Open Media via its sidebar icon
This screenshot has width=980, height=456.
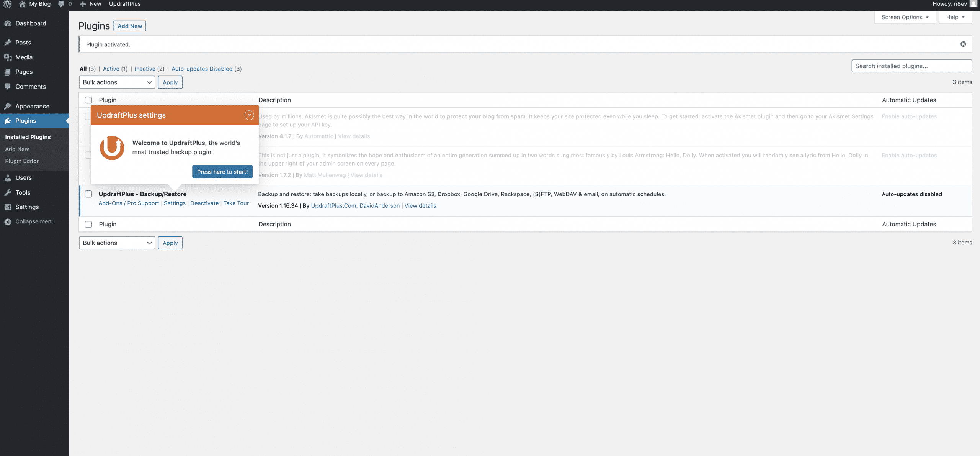pos(8,57)
